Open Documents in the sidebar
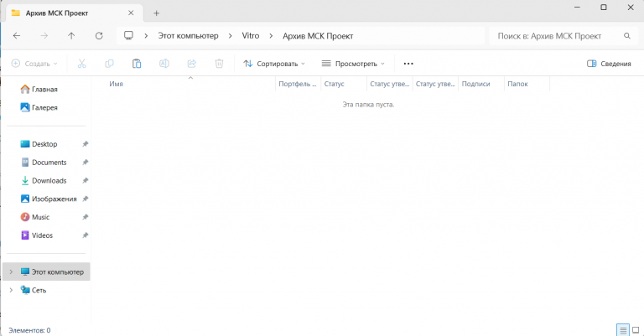 click(x=44, y=163)
